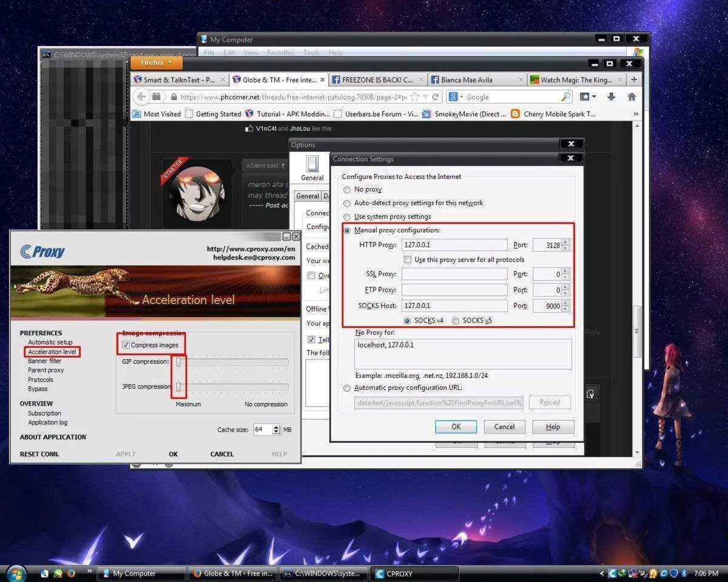Expand hidden tray icons arrow
Viewport: 728px width, 582px height.
pos(602,573)
